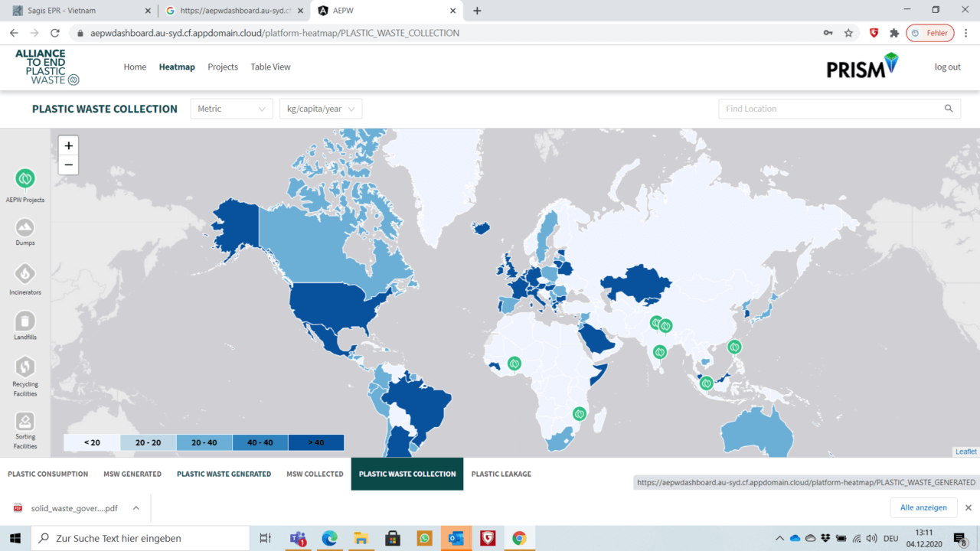
Task: Open the Projects menu item
Action: 223,67
